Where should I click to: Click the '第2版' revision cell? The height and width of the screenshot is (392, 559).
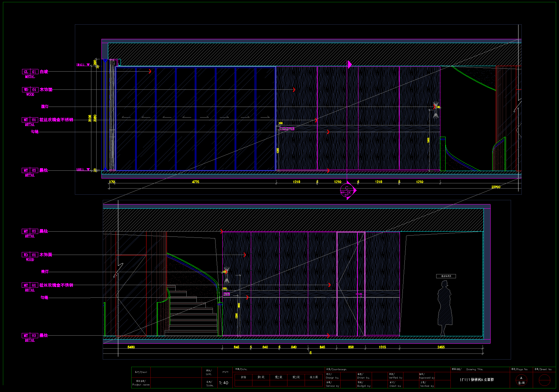click(x=278, y=377)
